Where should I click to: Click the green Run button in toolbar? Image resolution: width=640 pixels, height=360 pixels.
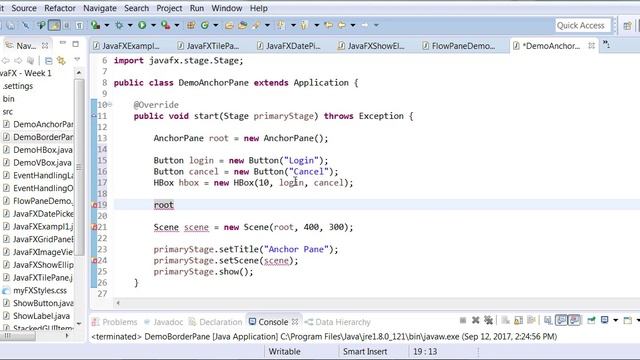click(x=142, y=25)
